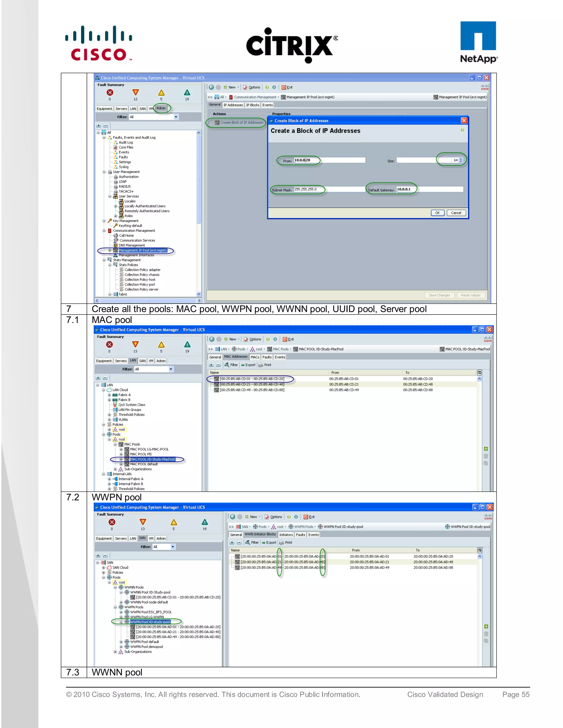
Task: Click green add icon in MAC pool window
Action: point(486,449)
